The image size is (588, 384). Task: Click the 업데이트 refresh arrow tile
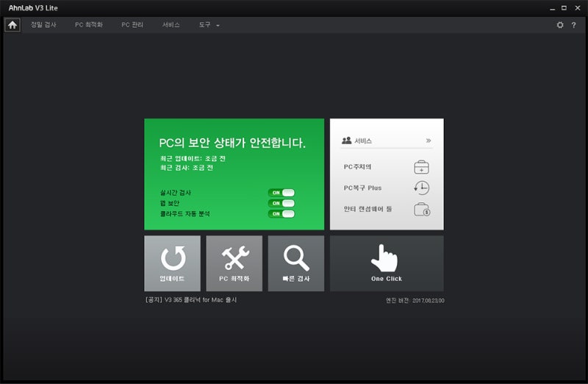click(172, 263)
